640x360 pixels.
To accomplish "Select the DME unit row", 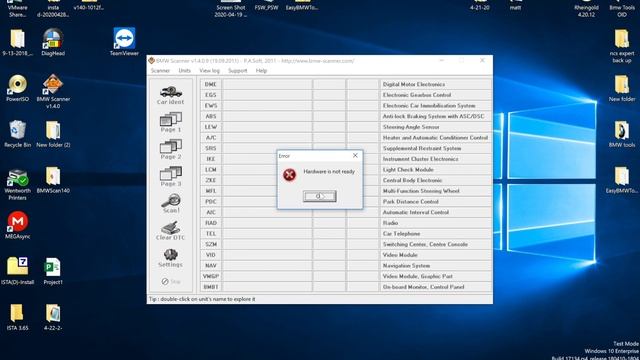I will (346, 84).
